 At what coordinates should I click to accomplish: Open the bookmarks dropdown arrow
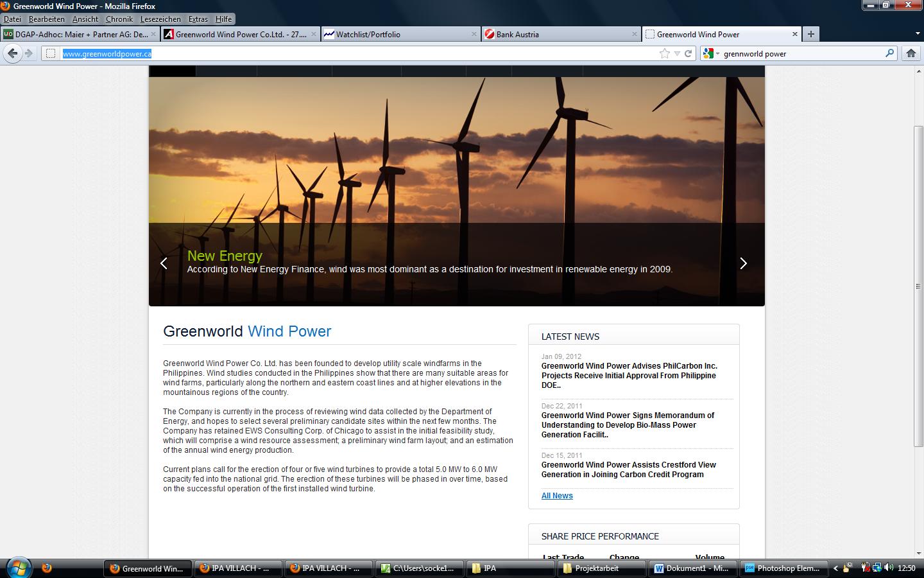point(677,53)
